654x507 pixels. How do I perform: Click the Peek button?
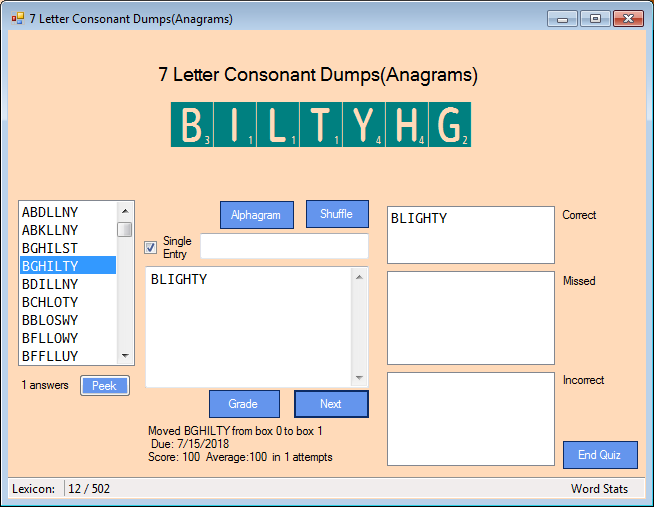(x=105, y=386)
